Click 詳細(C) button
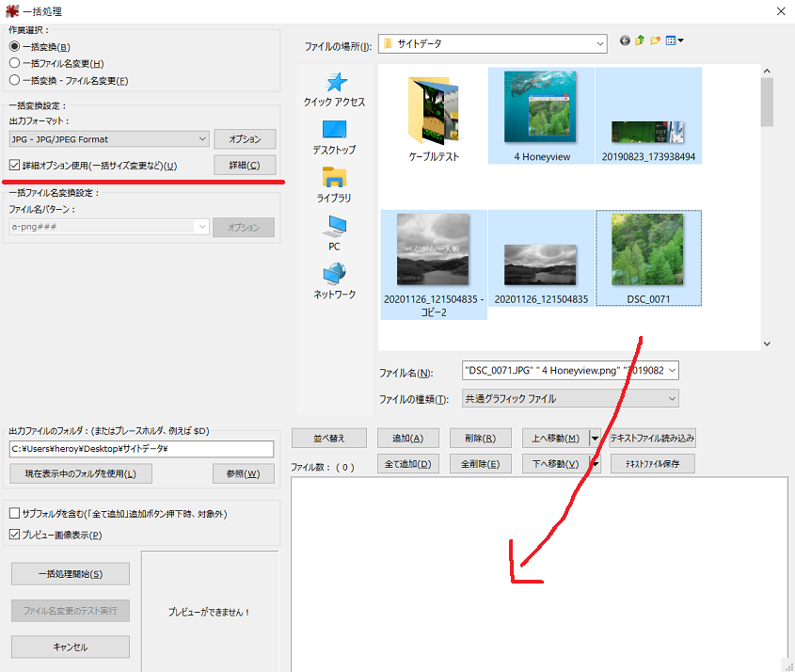Image resolution: width=795 pixels, height=672 pixels. 245,165
